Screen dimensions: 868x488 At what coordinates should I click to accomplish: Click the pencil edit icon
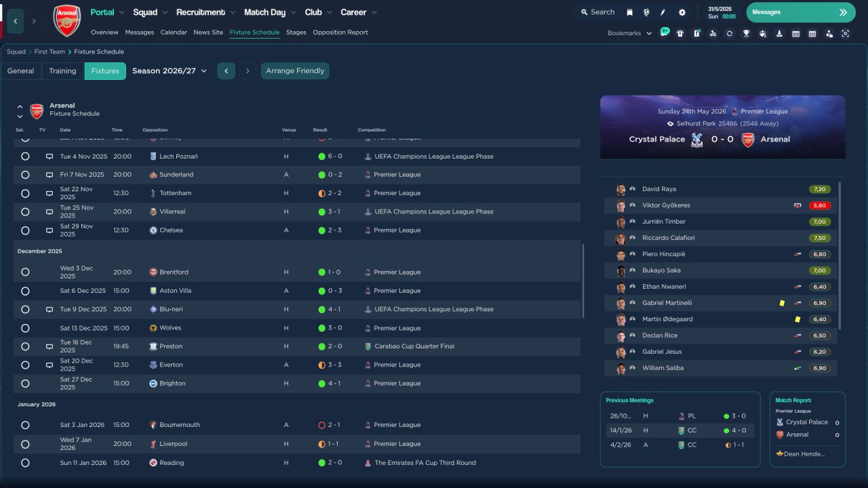pos(663,12)
